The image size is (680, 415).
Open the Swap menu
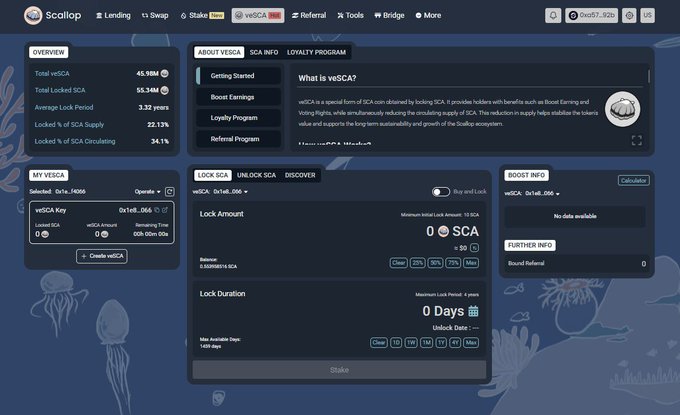tap(155, 16)
